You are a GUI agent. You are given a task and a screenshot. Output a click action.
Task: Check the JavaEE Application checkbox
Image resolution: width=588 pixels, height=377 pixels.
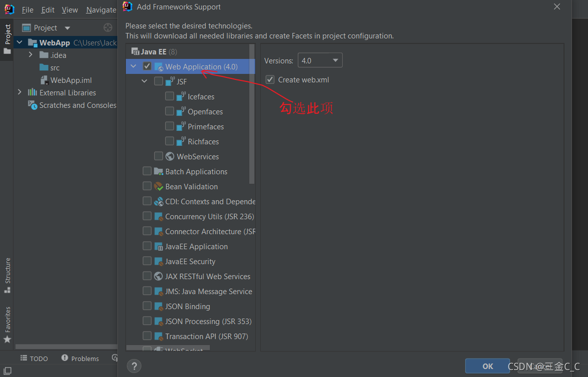pyautogui.click(x=147, y=246)
